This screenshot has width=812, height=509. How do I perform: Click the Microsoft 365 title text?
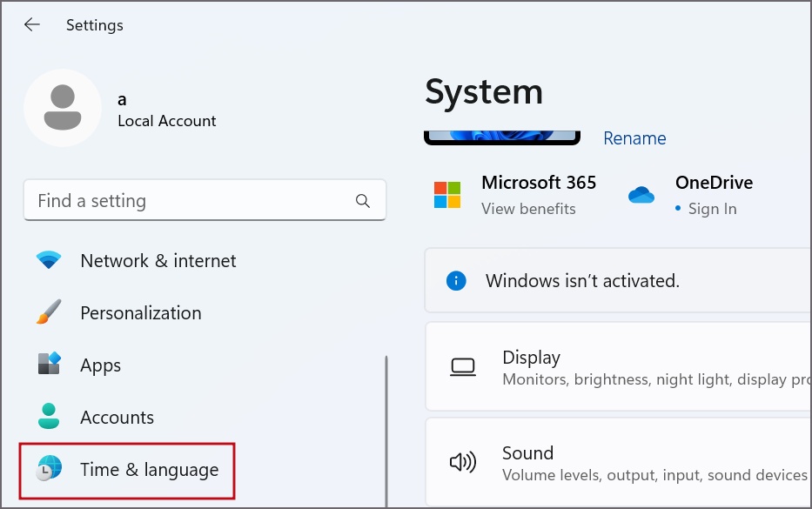[x=539, y=182]
